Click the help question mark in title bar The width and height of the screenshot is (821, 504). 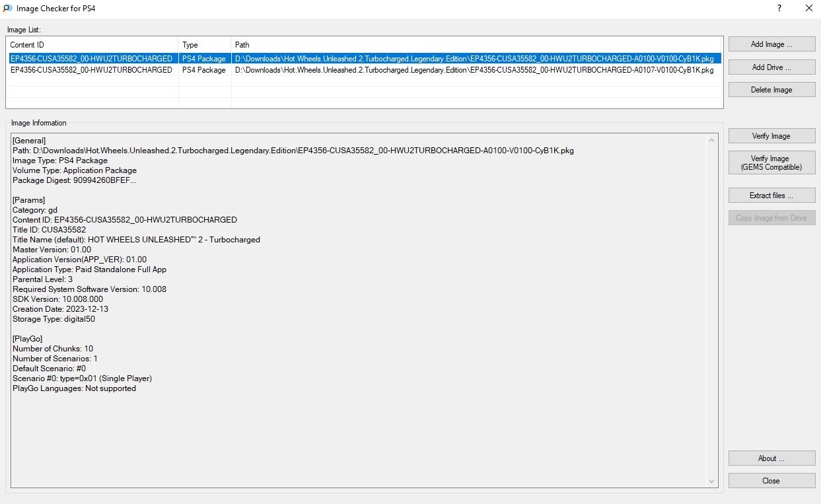coord(779,9)
